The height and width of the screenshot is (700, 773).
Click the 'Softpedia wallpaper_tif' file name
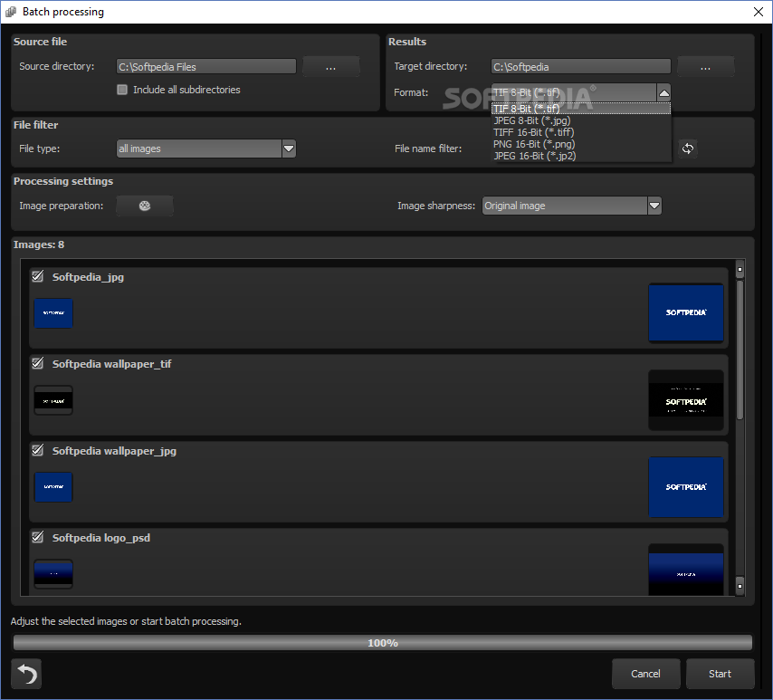[112, 364]
